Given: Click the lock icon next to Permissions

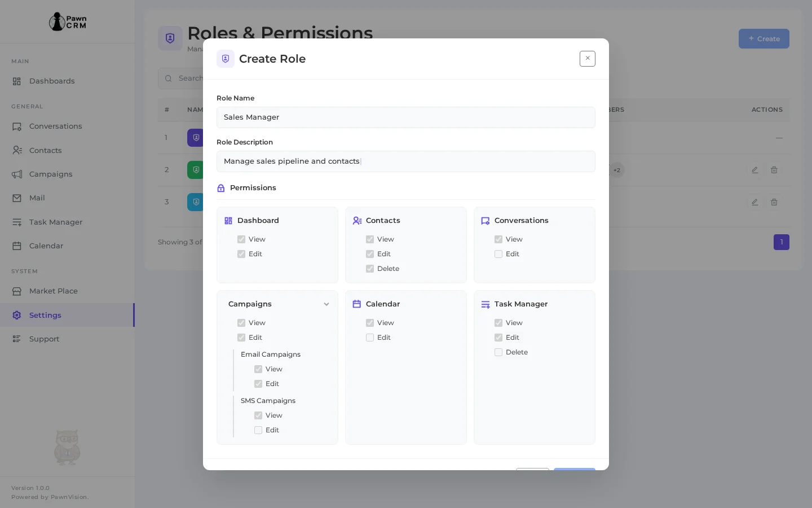Looking at the screenshot, I should pyautogui.click(x=221, y=188).
